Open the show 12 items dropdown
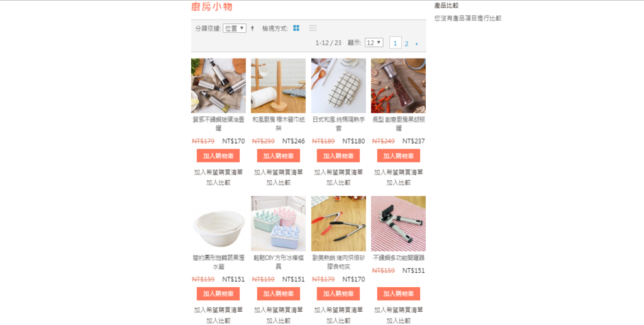This screenshot has width=644, height=325. pyautogui.click(x=374, y=43)
